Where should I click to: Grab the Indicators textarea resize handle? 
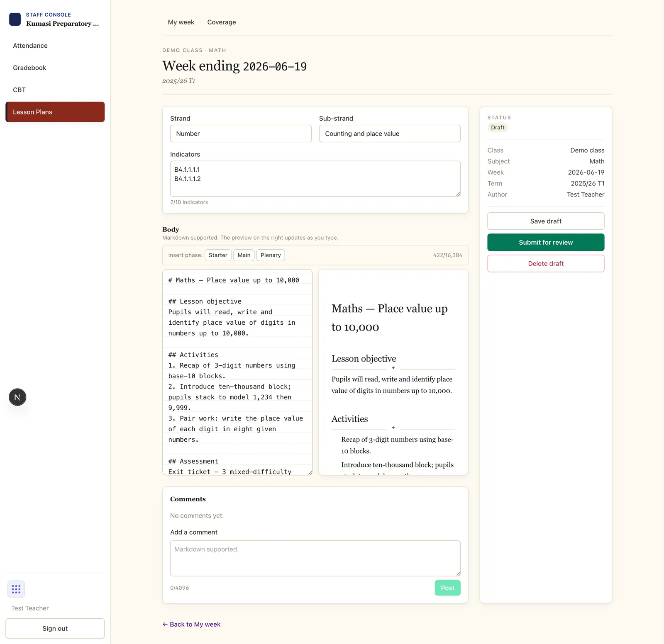(x=458, y=194)
